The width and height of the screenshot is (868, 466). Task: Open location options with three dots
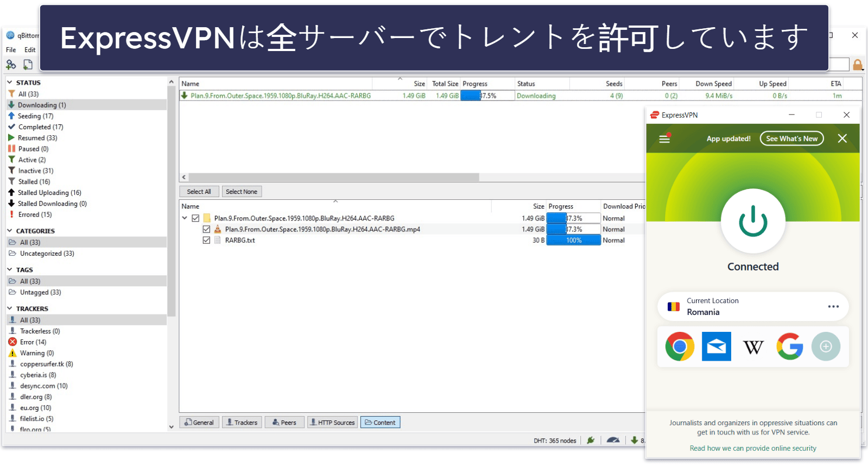pyautogui.click(x=833, y=306)
